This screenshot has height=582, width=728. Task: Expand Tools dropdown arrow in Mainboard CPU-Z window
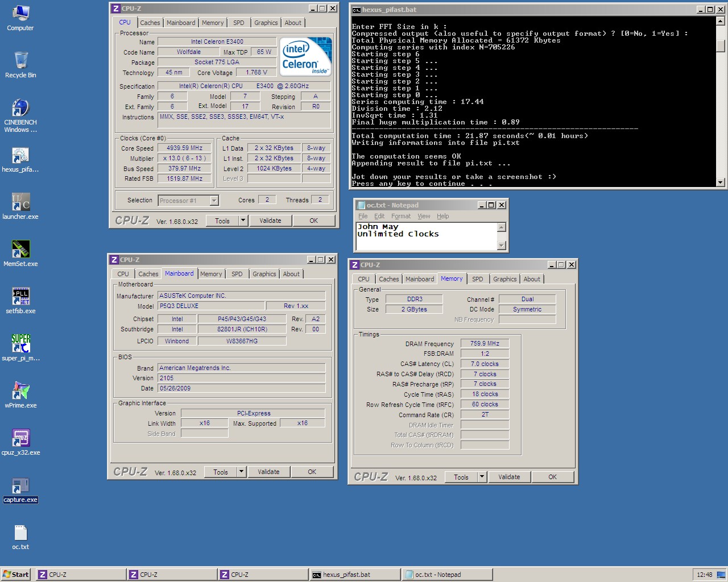[x=241, y=472]
